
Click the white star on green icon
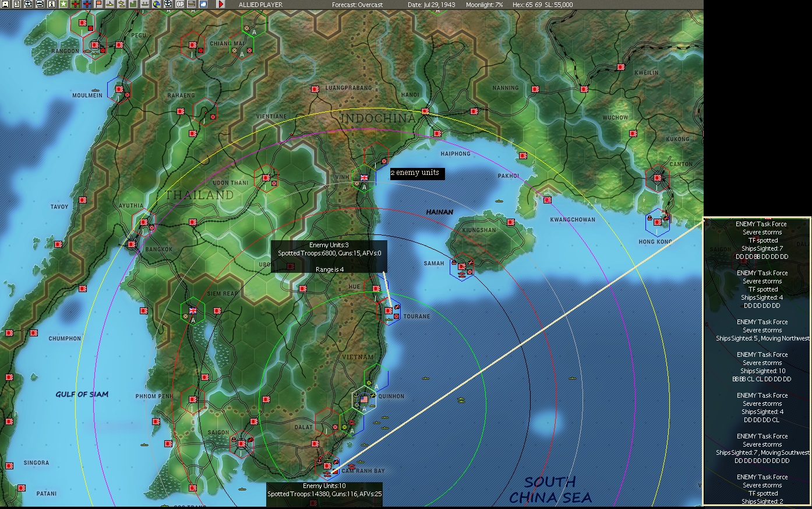pos(63,4)
